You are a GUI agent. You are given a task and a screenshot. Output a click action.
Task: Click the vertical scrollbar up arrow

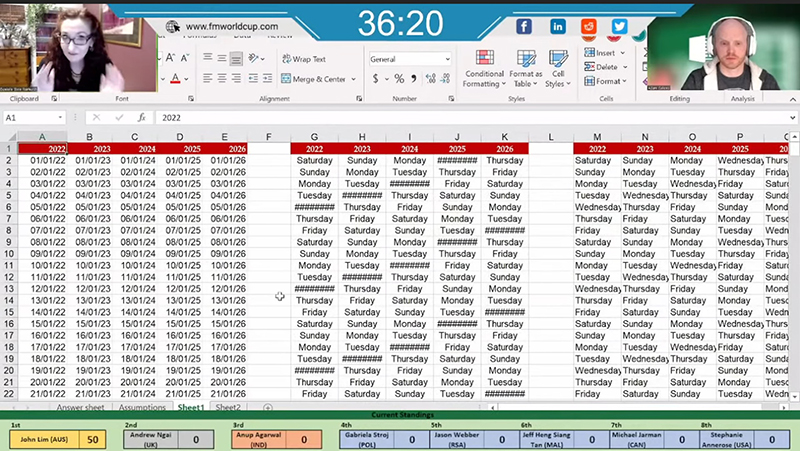pyautogui.click(x=794, y=137)
